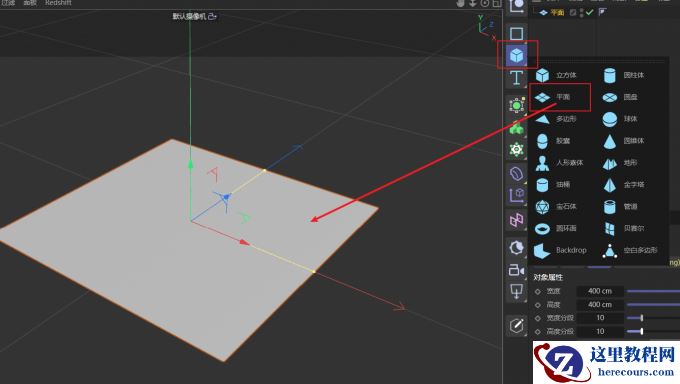Screen dimensions: 680x384
Task: Create a Bezier (贝赛尔) surface
Action: pyautogui.click(x=624, y=228)
